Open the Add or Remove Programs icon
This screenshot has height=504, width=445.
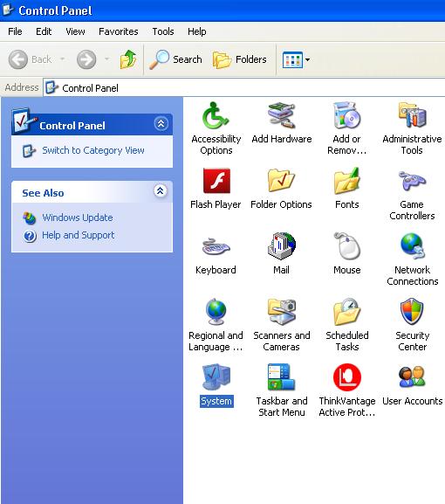pyautogui.click(x=346, y=115)
